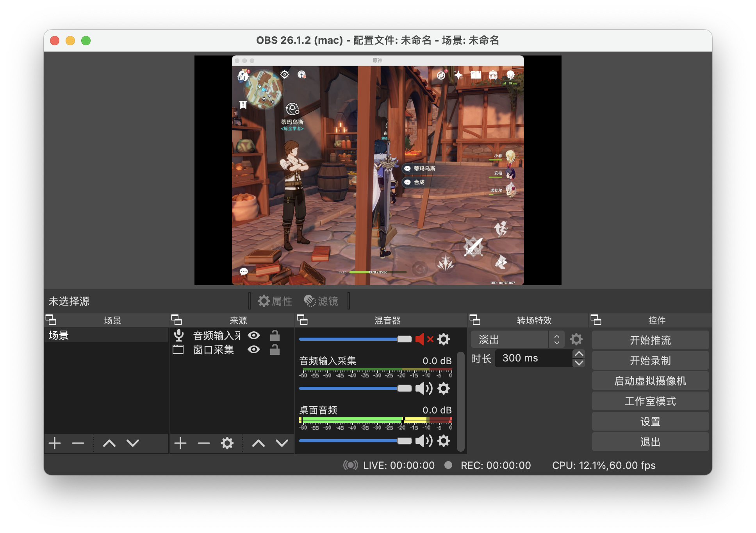Click the recording status dot icon
756x533 pixels.
point(448,465)
